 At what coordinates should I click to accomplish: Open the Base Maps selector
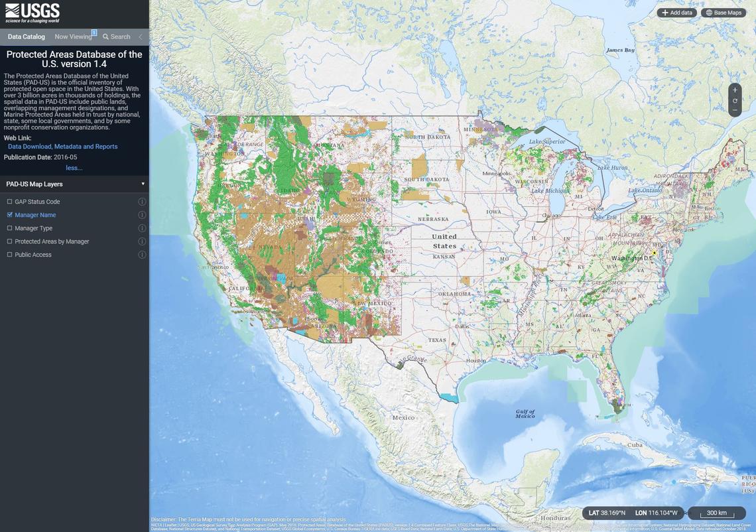724,13
